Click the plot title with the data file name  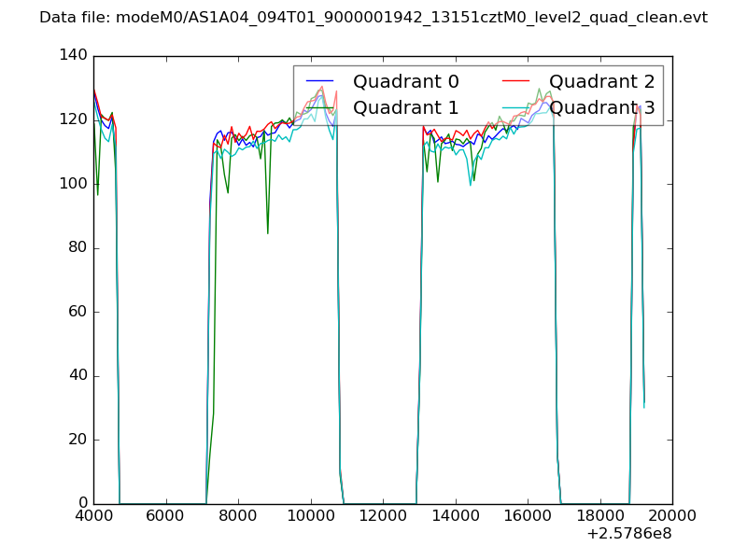pyautogui.click(x=373, y=18)
